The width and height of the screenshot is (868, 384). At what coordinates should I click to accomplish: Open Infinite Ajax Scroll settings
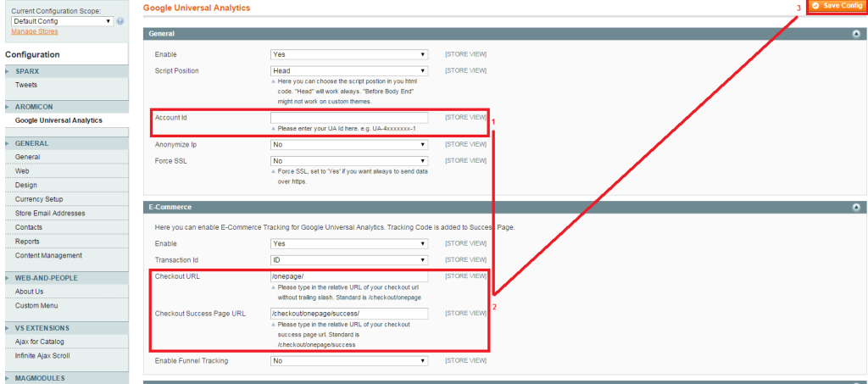42,356
